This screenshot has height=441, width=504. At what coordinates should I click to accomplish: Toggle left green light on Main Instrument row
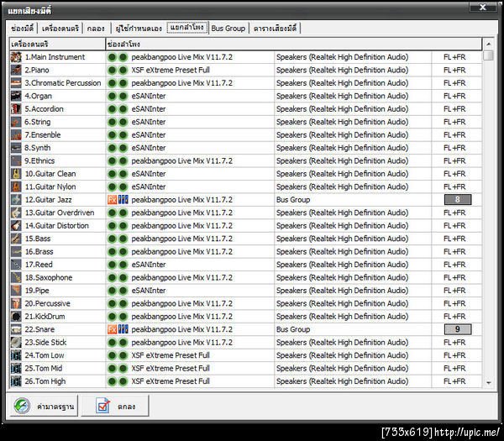pyautogui.click(x=112, y=57)
